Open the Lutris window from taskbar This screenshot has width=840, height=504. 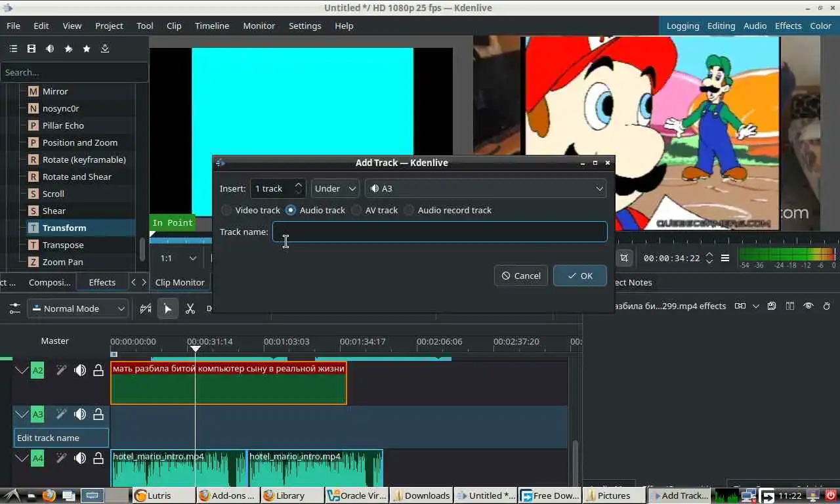163,495
